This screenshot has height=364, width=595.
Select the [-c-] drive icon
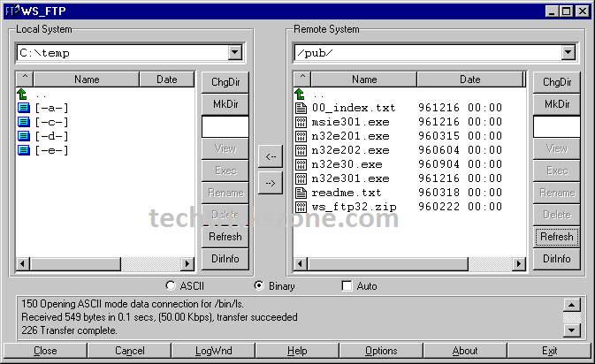[x=24, y=122]
